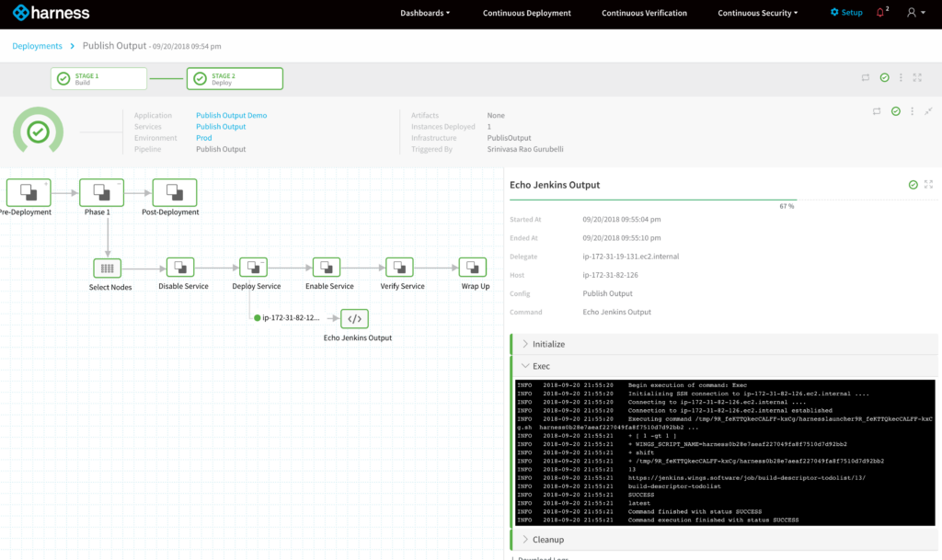Viewport: 942px width, 560px height.
Task: Click the Select Nodes workflow step icon
Action: pyautogui.click(x=108, y=268)
